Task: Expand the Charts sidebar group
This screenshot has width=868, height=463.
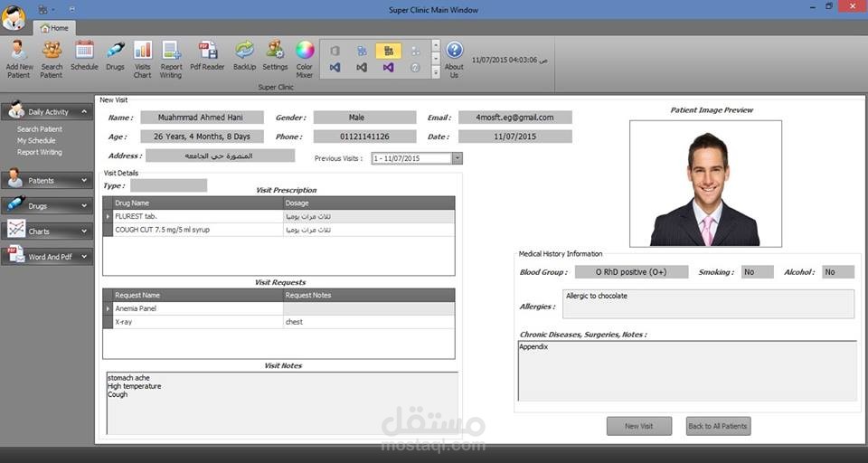Action: pyautogui.click(x=47, y=231)
